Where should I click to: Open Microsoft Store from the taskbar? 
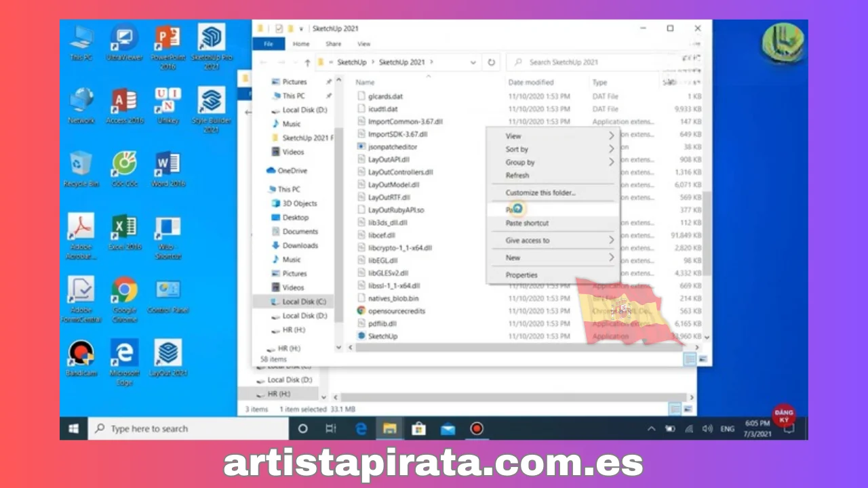click(418, 428)
